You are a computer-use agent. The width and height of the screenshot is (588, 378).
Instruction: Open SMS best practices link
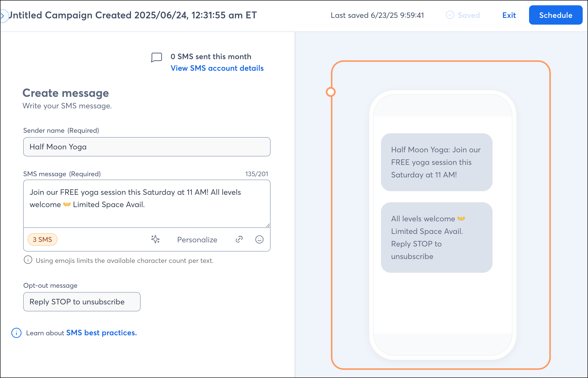coord(101,333)
